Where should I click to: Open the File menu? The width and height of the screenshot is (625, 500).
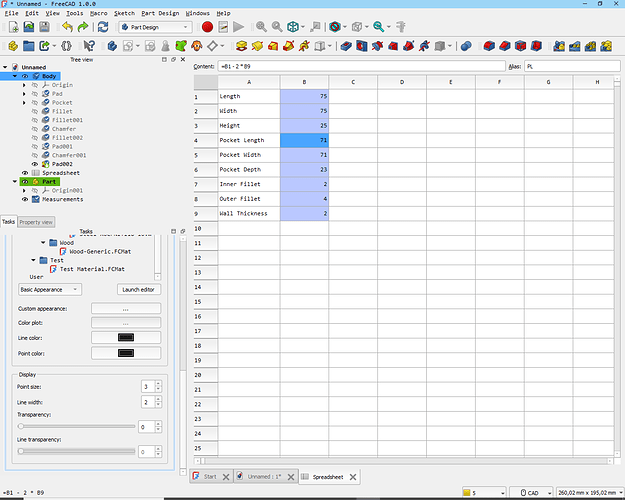(x=12, y=14)
